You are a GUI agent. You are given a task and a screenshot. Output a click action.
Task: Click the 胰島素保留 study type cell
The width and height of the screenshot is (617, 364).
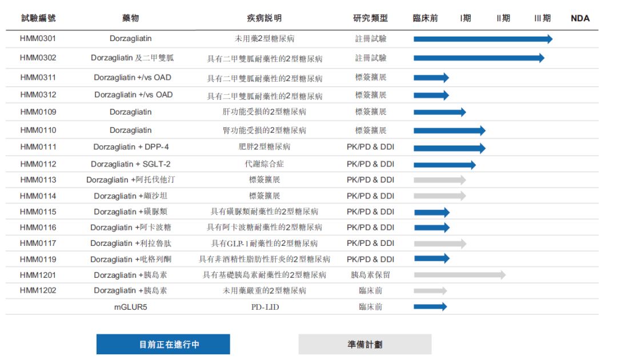click(370, 275)
